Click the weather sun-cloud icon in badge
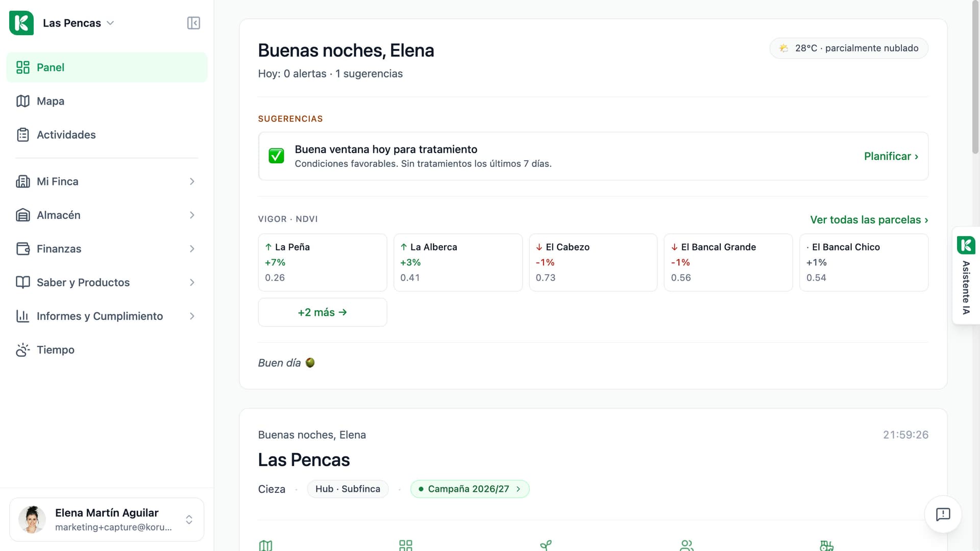This screenshot has height=551, width=980. click(783, 48)
